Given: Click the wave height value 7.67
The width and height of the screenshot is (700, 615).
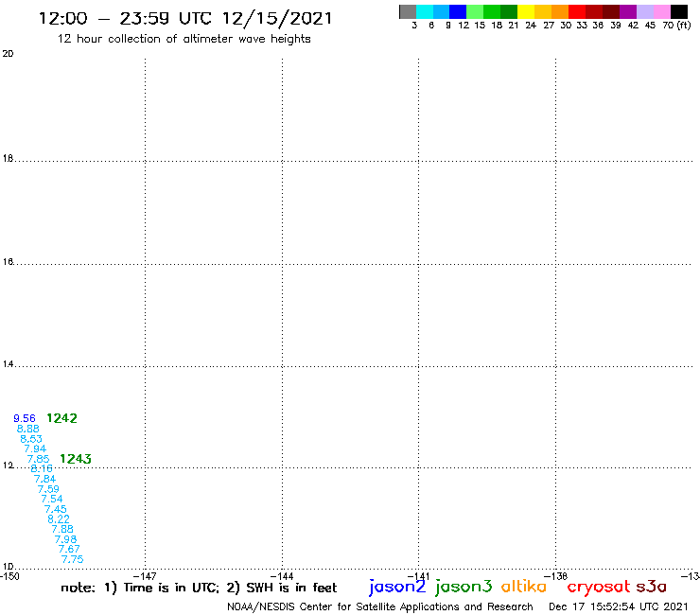Looking at the screenshot, I should pyautogui.click(x=69, y=549).
